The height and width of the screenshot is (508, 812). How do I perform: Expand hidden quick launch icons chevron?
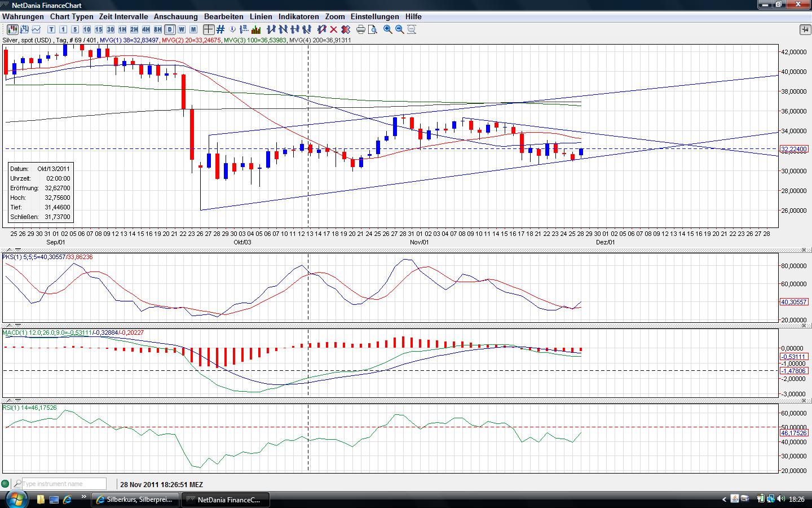[84, 498]
